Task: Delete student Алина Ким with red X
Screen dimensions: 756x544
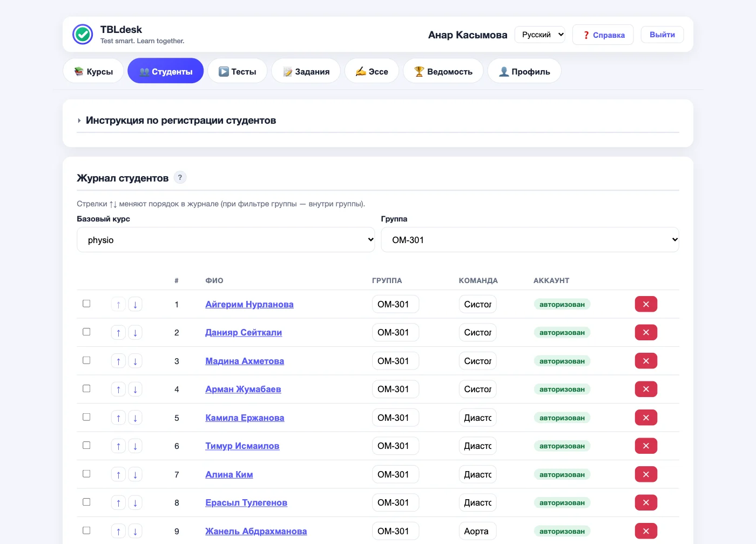Action: coord(646,474)
